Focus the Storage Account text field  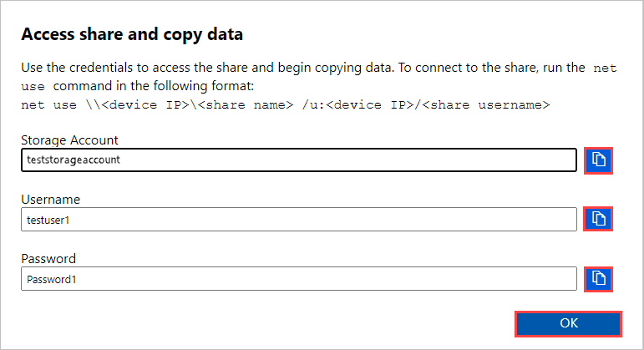(298, 160)
